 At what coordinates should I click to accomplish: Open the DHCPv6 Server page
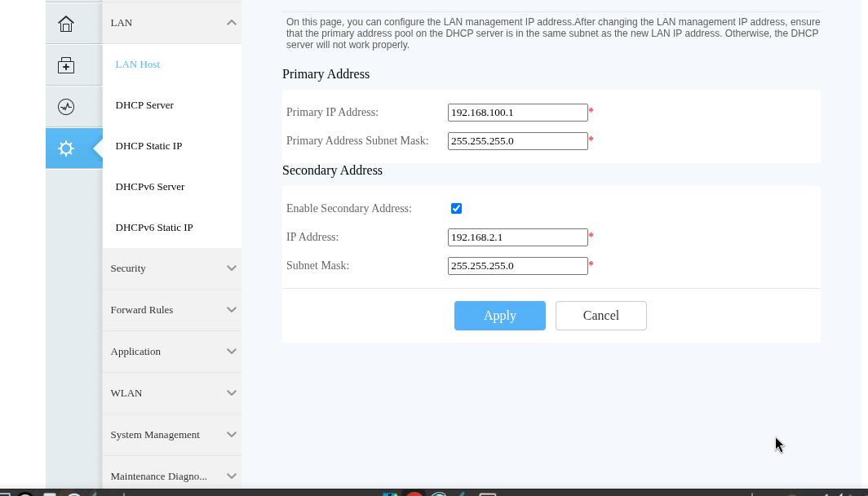pos(150,187)
